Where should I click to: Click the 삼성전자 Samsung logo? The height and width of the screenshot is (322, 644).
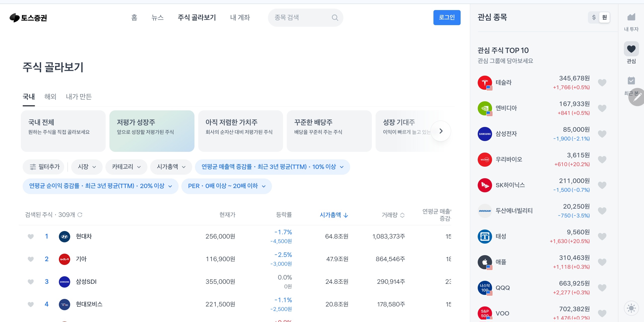(x=485, y=134)
